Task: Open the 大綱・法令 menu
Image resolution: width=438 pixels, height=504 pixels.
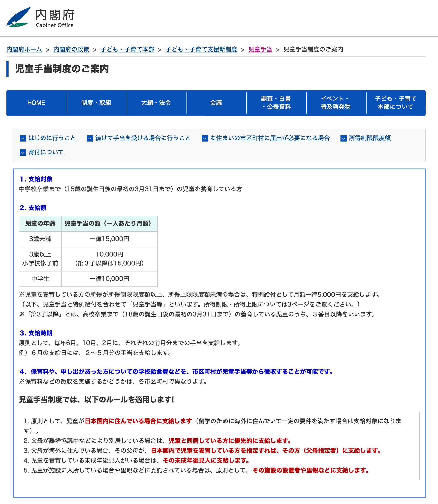Action: [156, 103]
